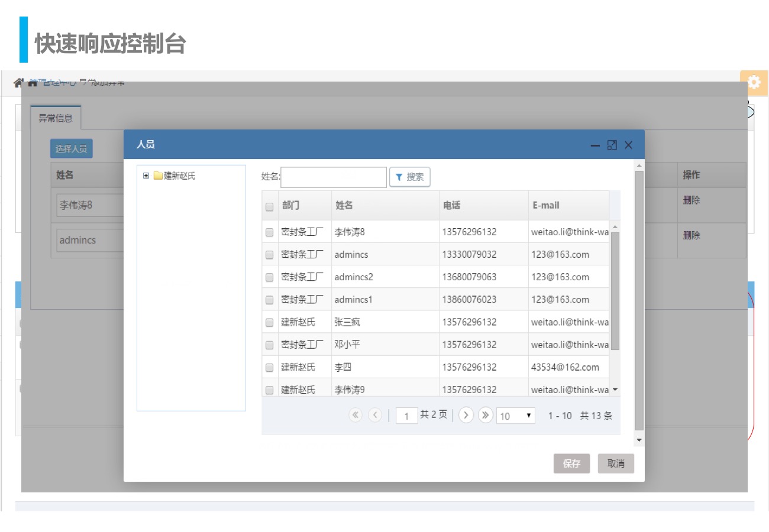This screenshot has width=769, height=532.
Task: Maximize the 人员 dialog window
Action: click(612, 145)
